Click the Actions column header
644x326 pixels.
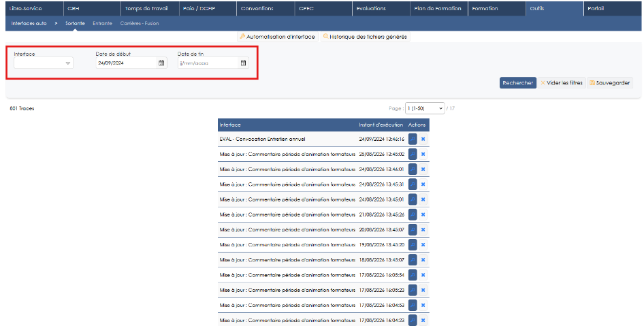tap(417, 125)
